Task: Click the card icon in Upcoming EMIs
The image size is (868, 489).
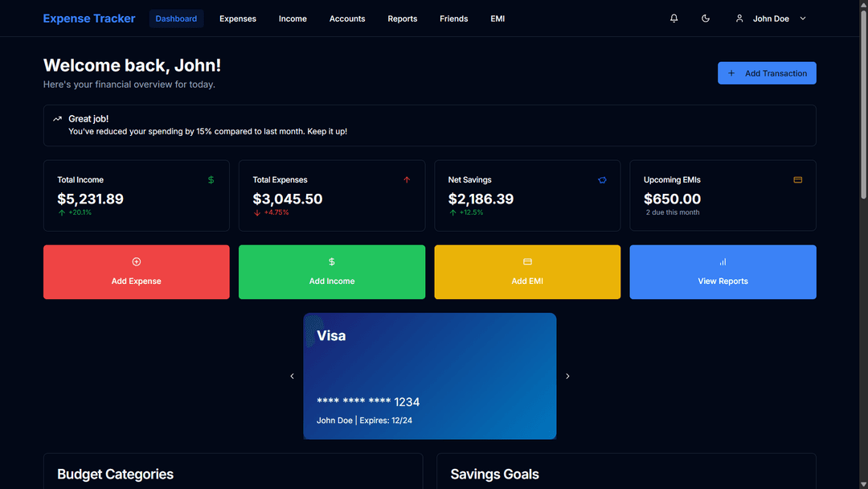Action: point(798,180)
